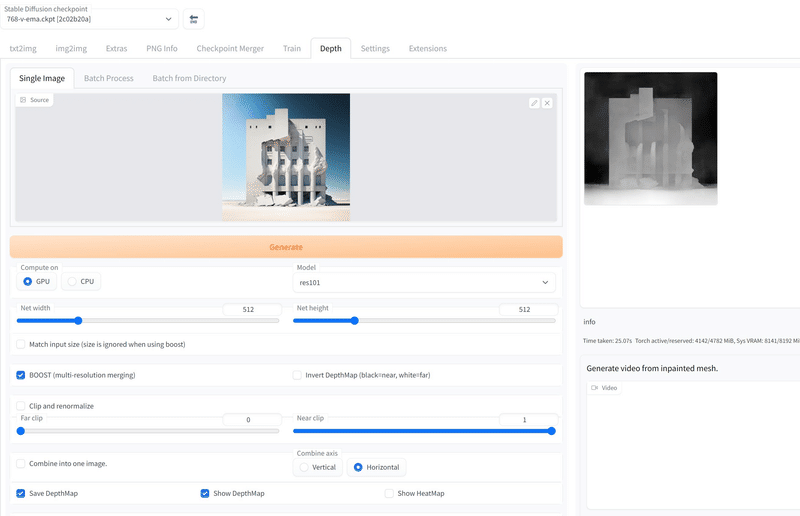Image resolution: width=800 pixels, height=516 pixels.
Task: Open the Stable Diffusion checkpoint dropdown
Action: (90, 19)
